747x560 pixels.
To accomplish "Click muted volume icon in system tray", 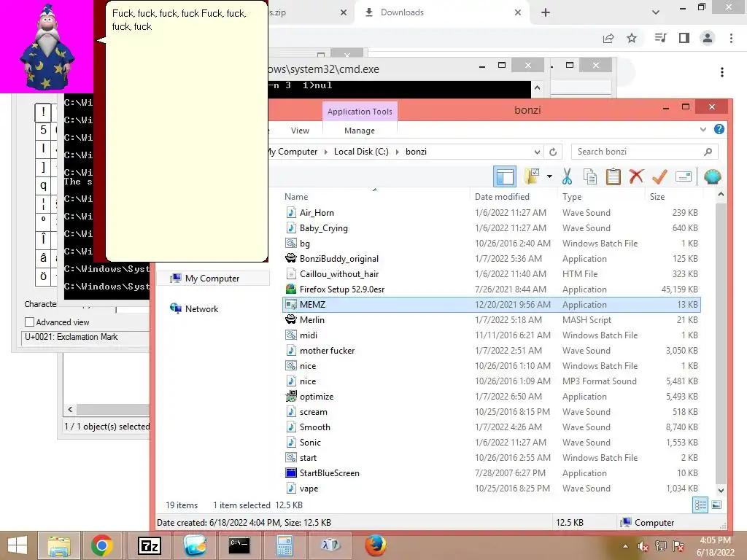I will point(643,546).
